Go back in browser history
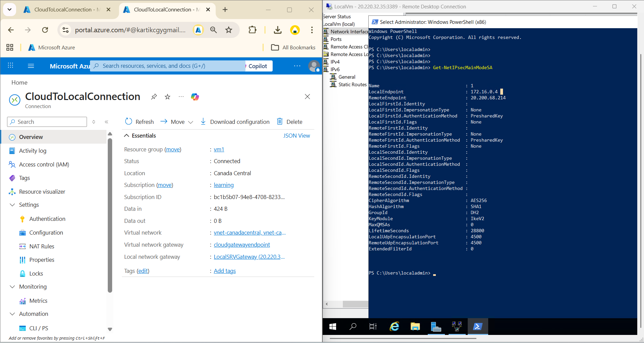Viewport: 644px width, 343px height. 11,30
